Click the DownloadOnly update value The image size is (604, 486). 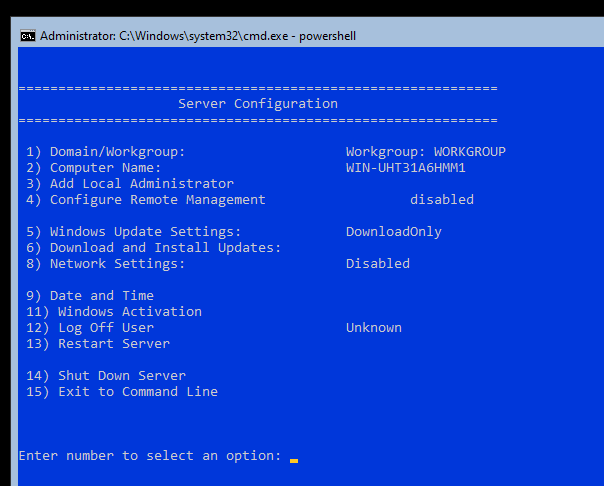pos(394,232)
